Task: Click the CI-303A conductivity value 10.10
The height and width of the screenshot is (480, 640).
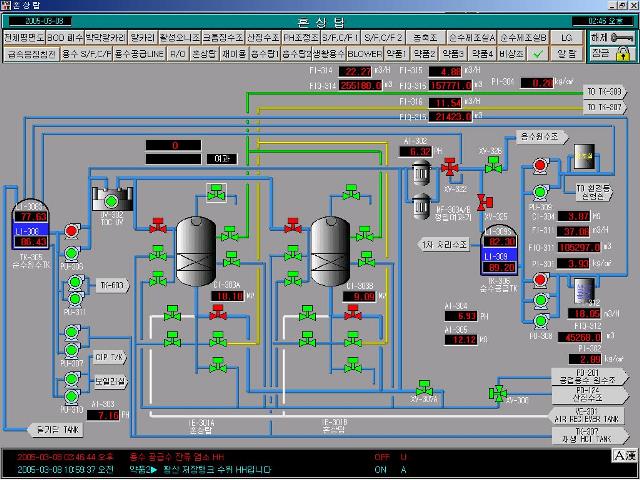Action: 227,296
